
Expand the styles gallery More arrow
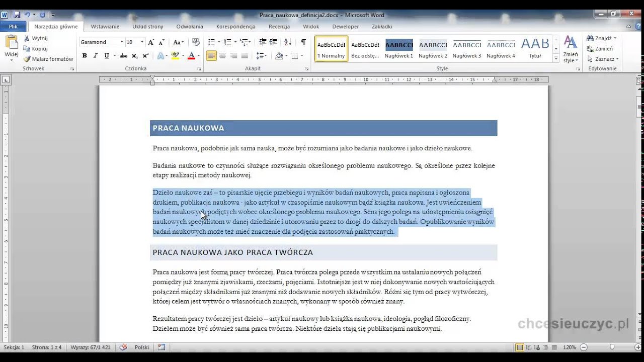[x=556, y=59]
